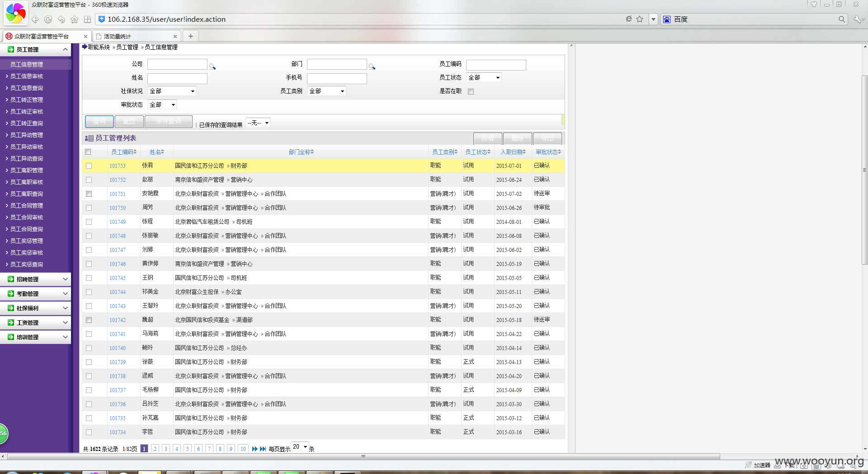Check the row for employee 101751
The image size is (868, 474).
pyautogui.click(x=89, y=194)
